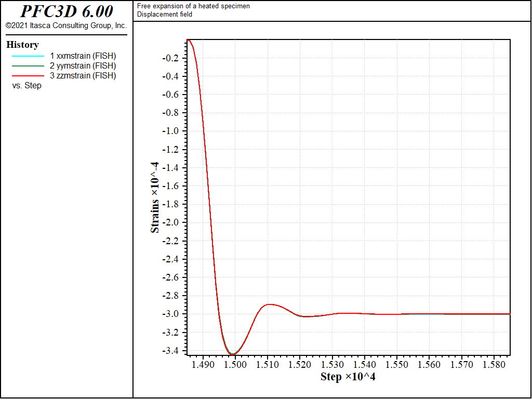Select legend entry 2 yymstrain (FISH)

point(83,66)
